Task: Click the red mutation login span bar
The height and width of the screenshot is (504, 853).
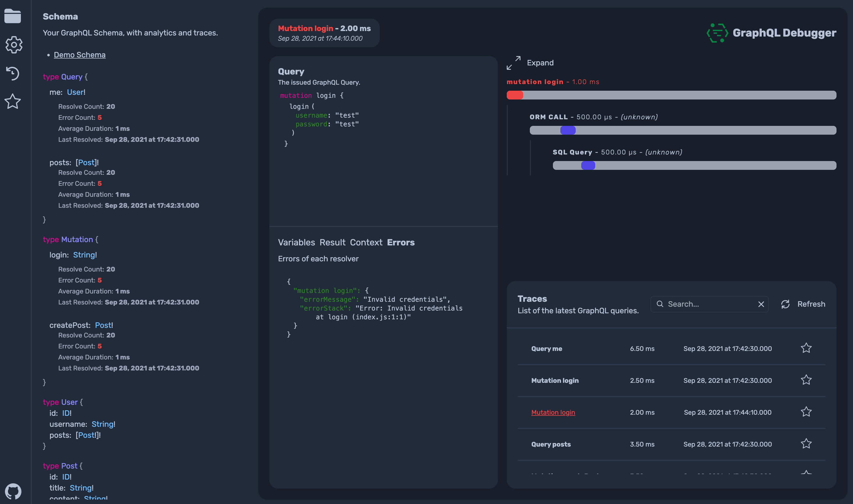Action: tap(515, 95)
